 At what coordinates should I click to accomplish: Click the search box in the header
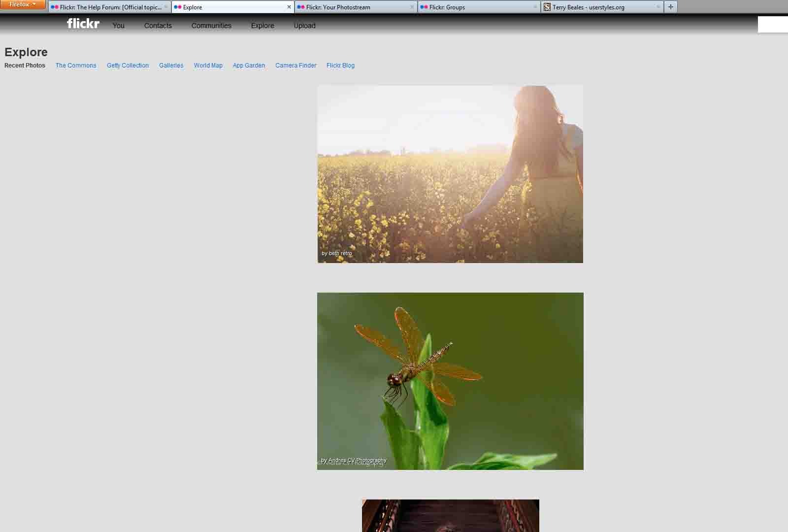click(773, 25)
